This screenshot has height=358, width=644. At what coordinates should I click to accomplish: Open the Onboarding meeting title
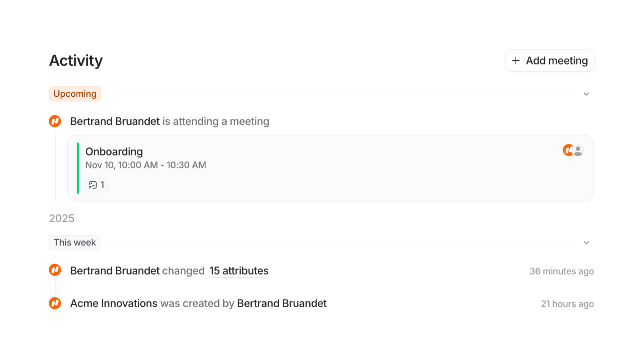[114, 152]
